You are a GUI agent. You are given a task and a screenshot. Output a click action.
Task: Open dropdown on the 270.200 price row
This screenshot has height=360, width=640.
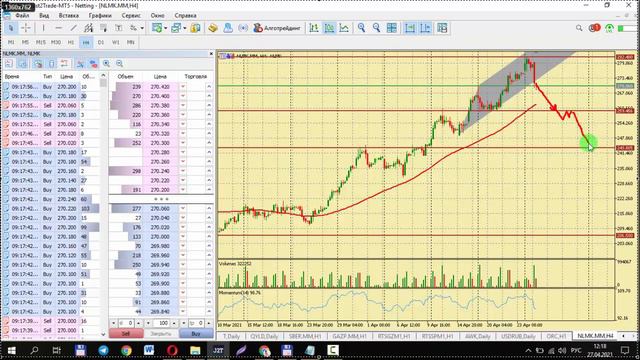click(x=183, y=190)
